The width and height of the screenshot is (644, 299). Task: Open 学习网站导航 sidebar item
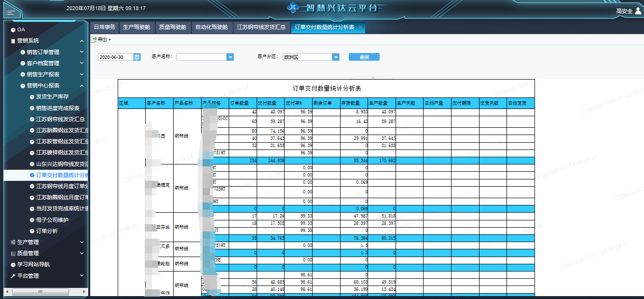33,265
